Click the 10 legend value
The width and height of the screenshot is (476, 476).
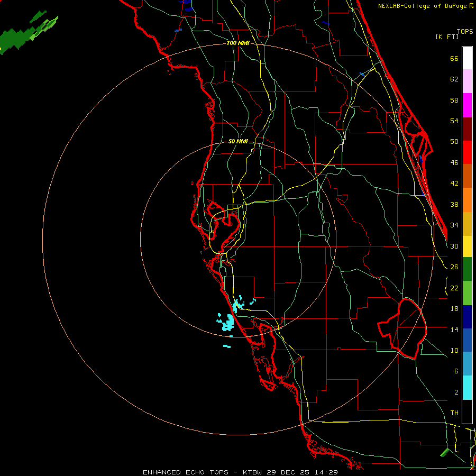click(454, 351)
